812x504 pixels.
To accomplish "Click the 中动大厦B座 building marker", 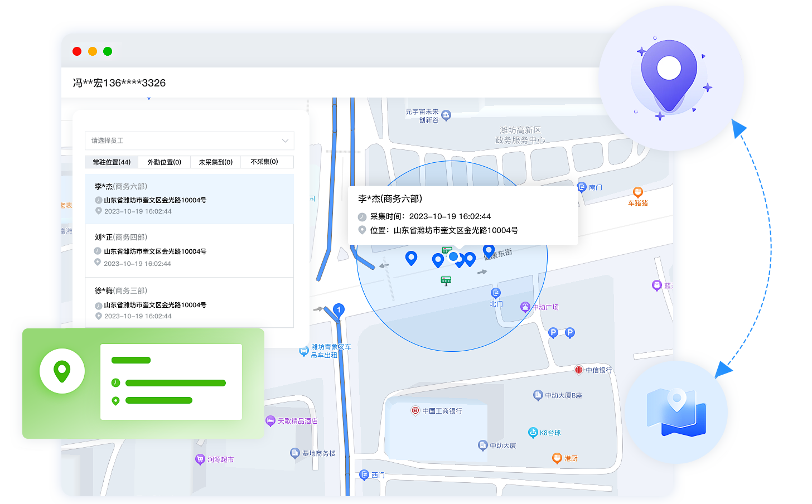I will pyautogui.click(x=538, y=395).
